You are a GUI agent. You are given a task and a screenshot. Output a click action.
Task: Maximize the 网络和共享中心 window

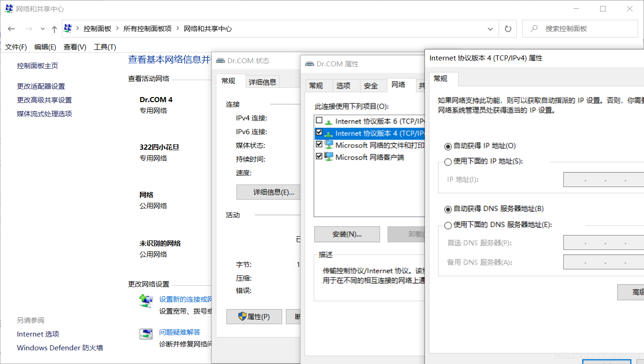tap(603, 9)
